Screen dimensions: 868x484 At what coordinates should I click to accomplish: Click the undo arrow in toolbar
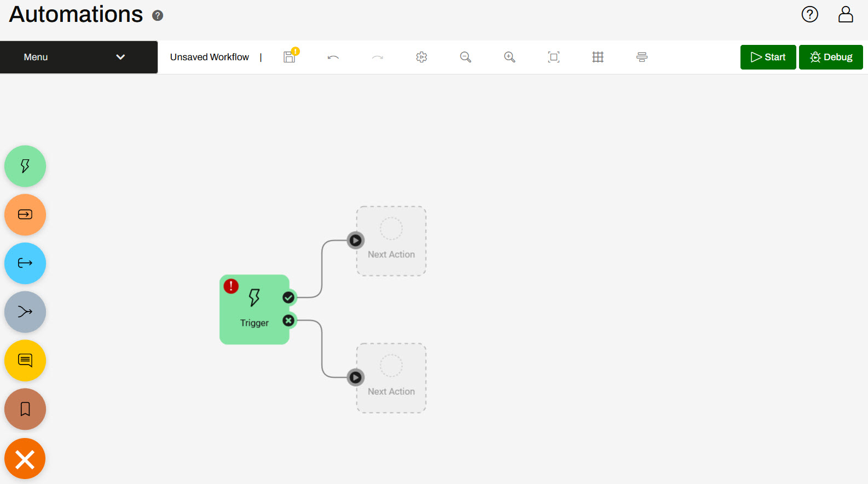point(333,57)
